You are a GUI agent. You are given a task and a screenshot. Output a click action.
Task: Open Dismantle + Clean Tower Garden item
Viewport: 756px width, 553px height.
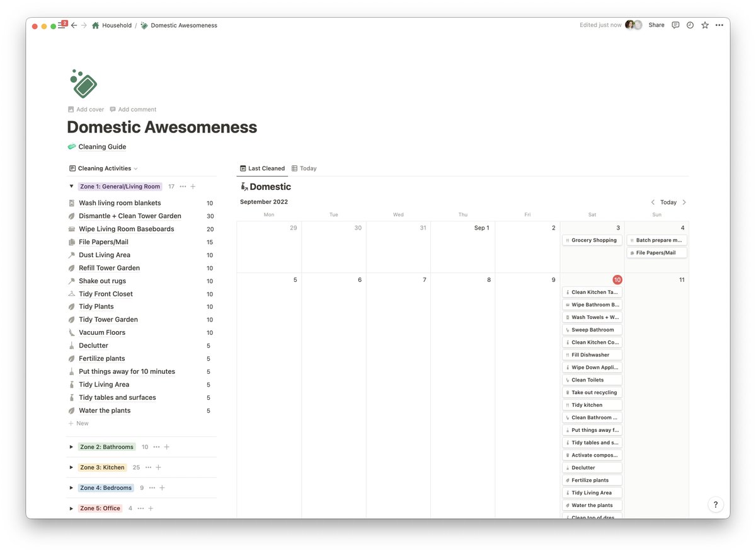coord(130,216)
